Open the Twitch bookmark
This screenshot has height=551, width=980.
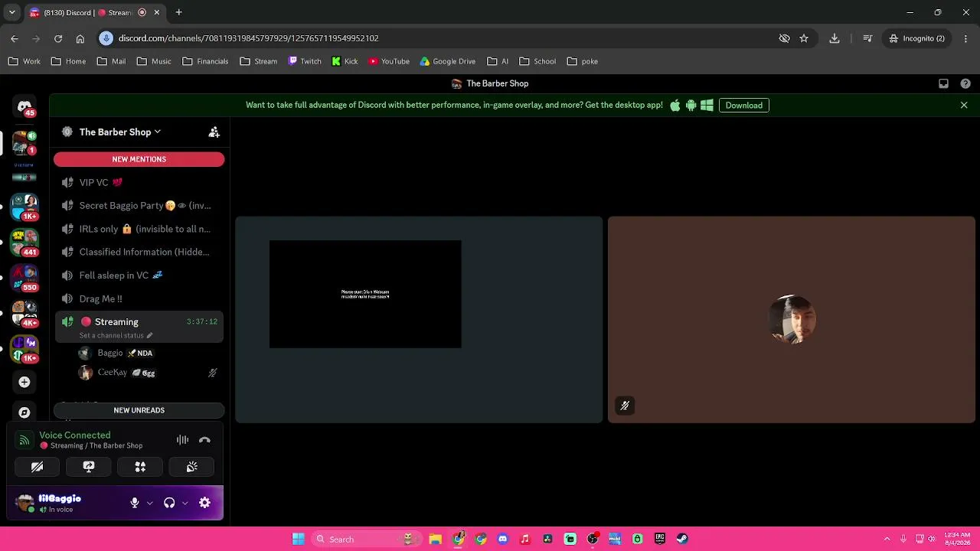[305, 61]
